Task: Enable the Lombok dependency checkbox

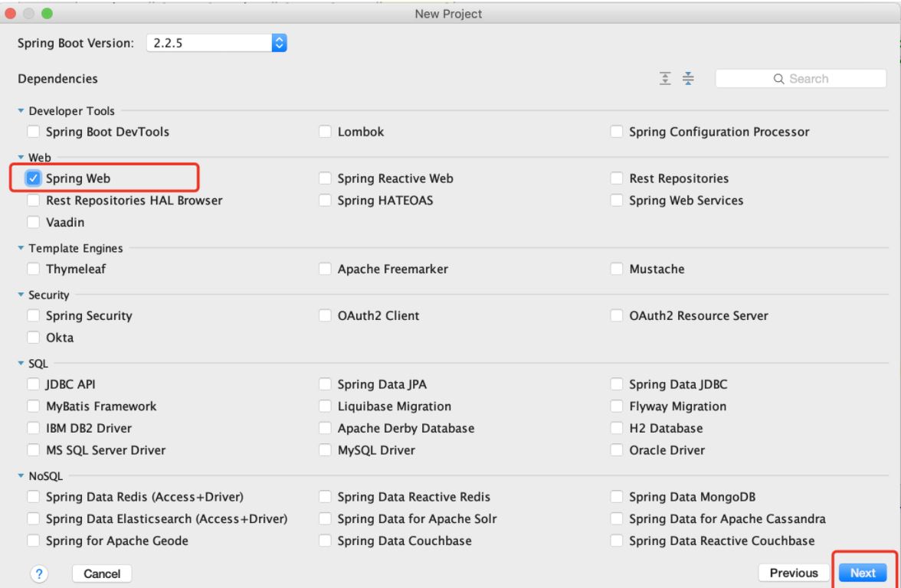Action: click(326, 132)
